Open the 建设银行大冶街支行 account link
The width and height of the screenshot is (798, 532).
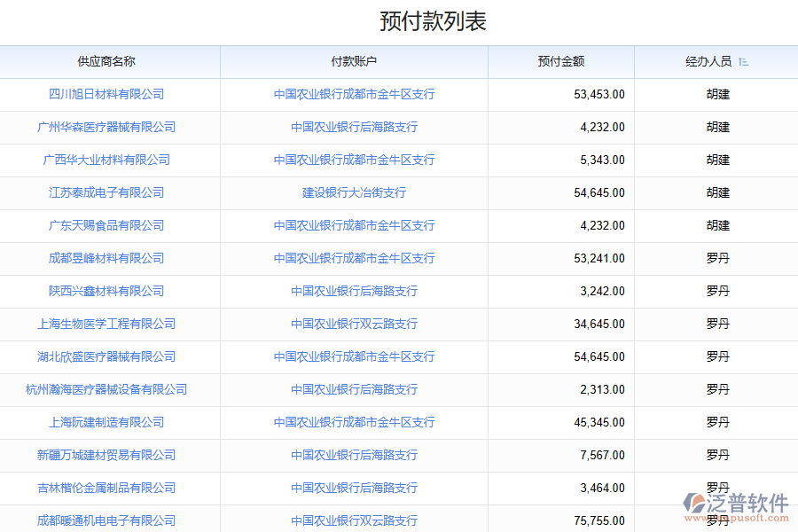(354, 192)
